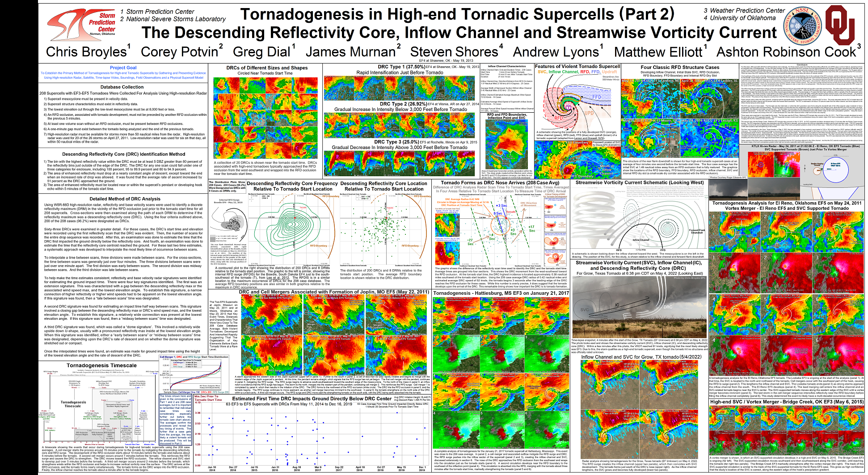Viewport: 868px width, 475px height.
Task: Click the Inflow Channel and SVC for Grow heading
Action: coord(641,357)
